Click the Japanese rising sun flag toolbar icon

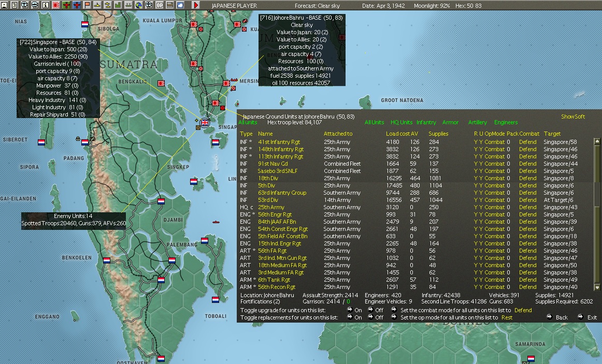(x=56, y=5)
